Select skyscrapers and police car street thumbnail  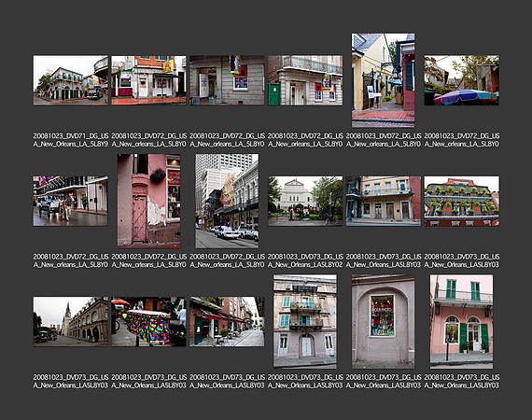[x=227, y=201]
